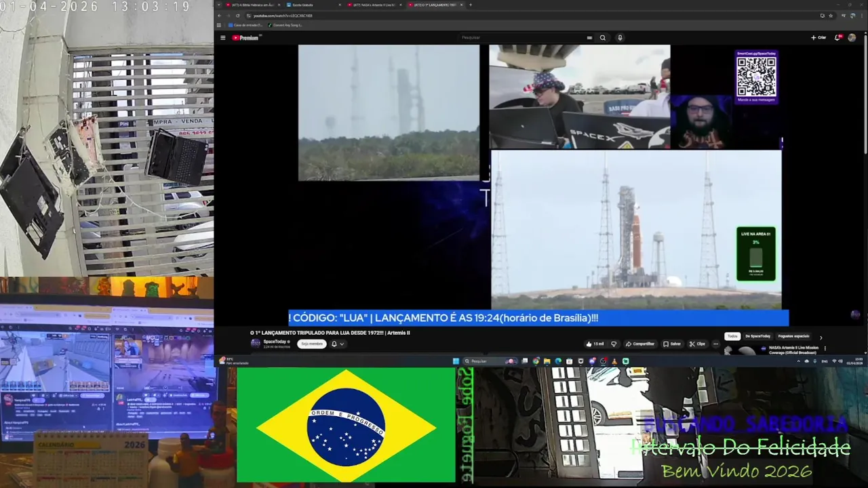Screen dimensions: 868x488
Task: Open the YouTube hamburger guide menu
Action: [x=222, y=38]
